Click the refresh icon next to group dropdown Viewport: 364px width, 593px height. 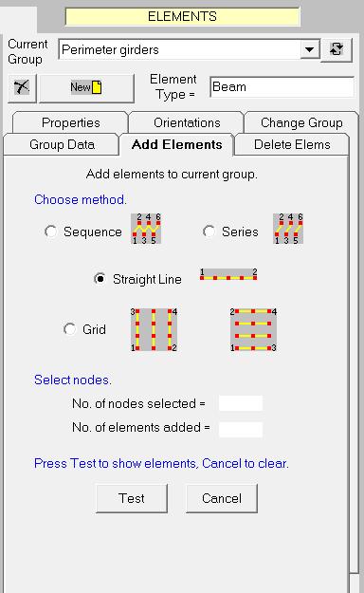[337, 49]
